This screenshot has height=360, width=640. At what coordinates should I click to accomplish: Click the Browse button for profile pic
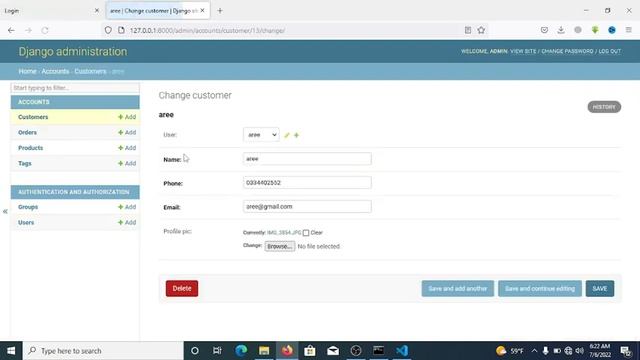coord(280,247)
